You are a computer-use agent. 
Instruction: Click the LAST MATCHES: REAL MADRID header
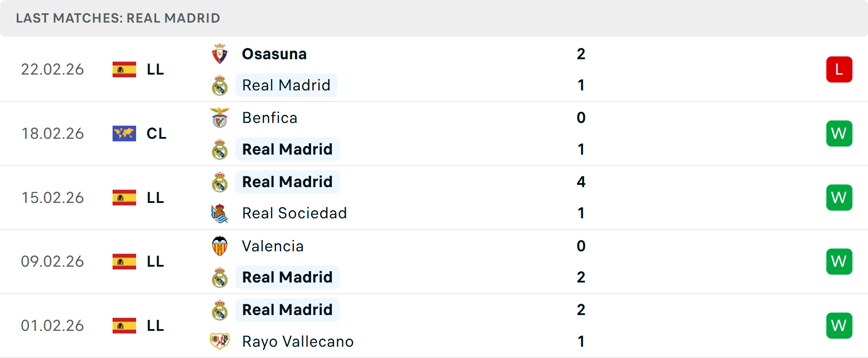point(118,18)
